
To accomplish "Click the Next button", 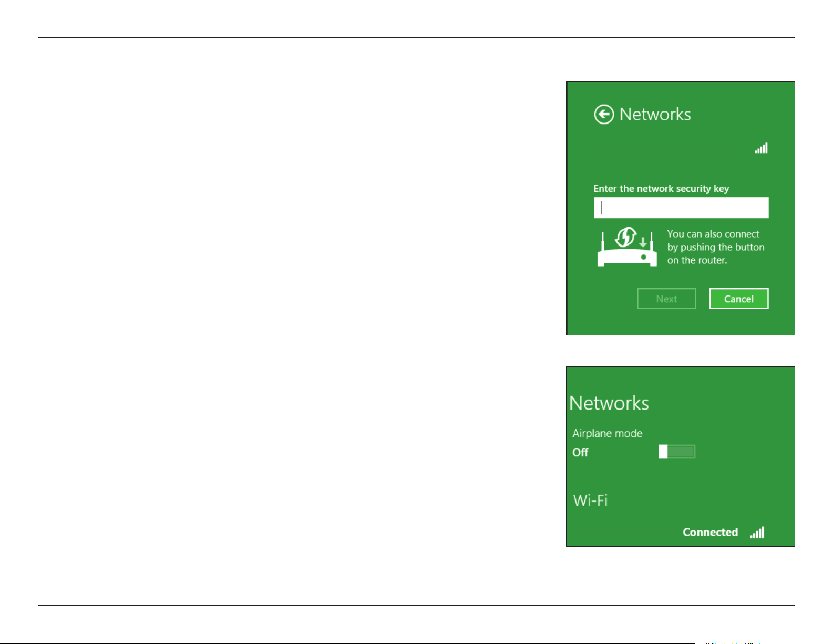I will [666, 299].
